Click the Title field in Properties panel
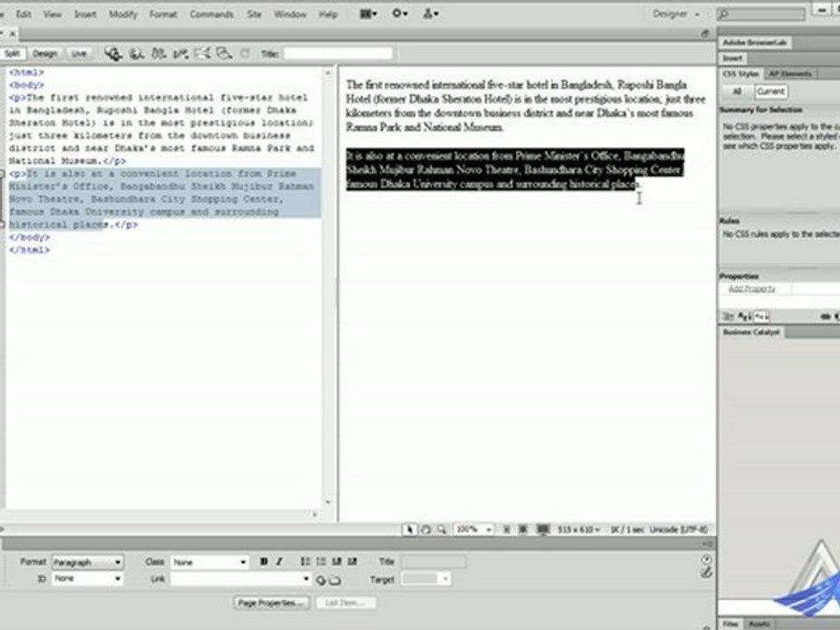The height and width of the screenshot is (630, 840). coord(433,562)
